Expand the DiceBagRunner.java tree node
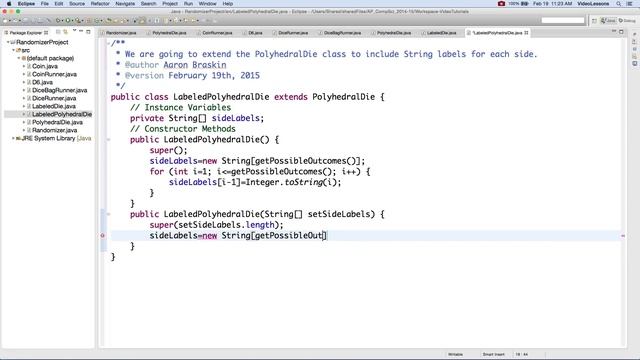Image resolution: width=640 pixels, height=360 pixels. coord(24,90)
